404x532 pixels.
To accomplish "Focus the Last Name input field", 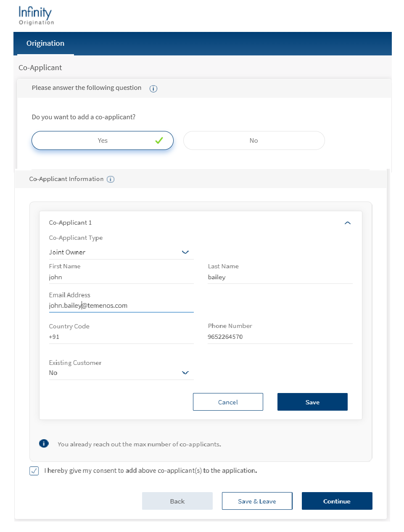I will 280,277.
